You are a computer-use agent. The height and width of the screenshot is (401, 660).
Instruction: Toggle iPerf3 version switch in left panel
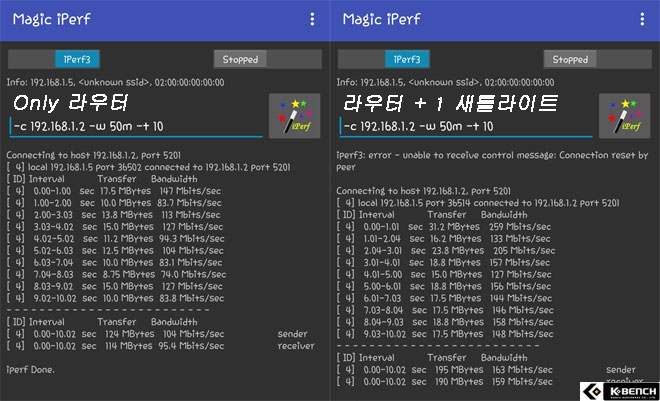54,59
